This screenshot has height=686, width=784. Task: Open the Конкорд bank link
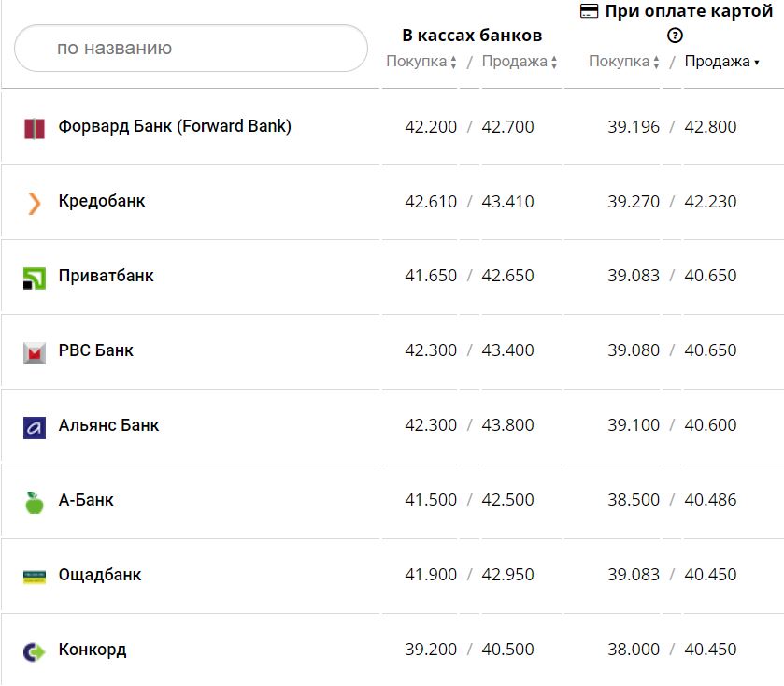tap(92, 650)
